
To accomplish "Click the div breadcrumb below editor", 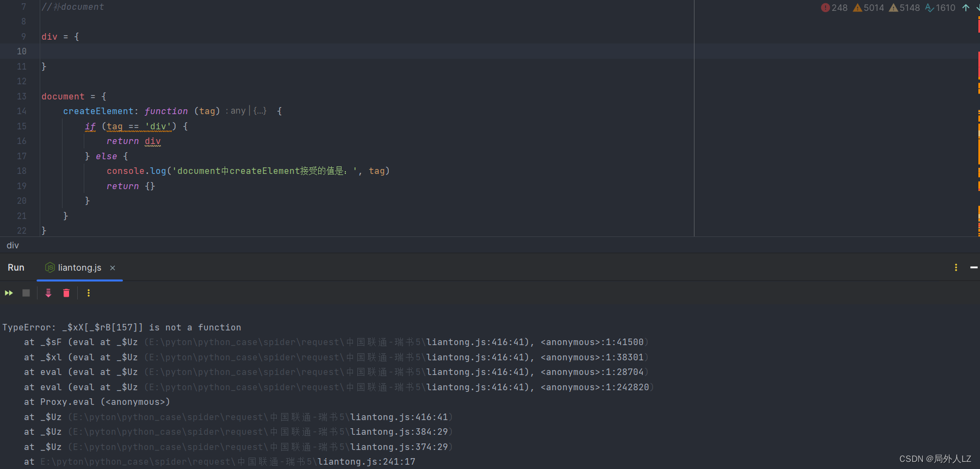I will pyautogui.click(x=13, y=245).
